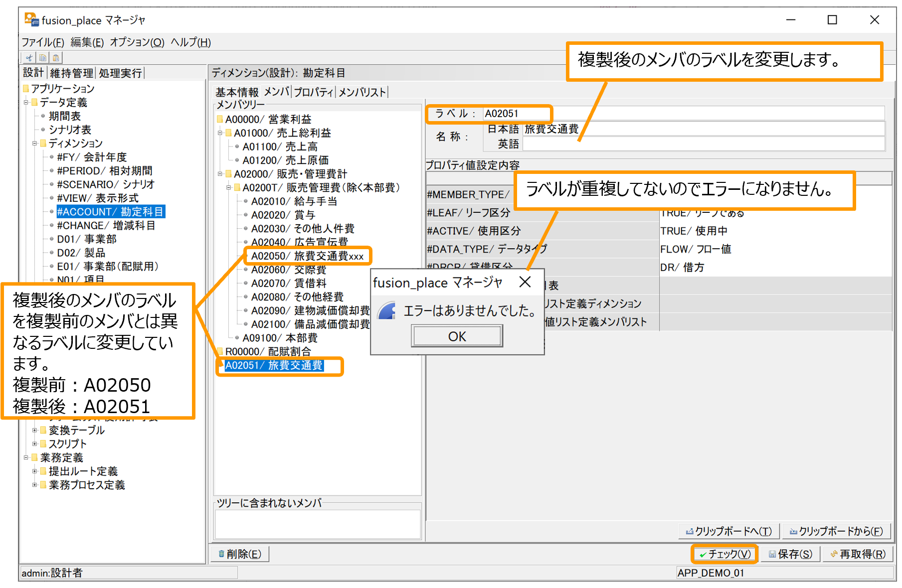Open the ヘルプ(H) menu
The height and width of the screenshot is (588, 902).
191,42
